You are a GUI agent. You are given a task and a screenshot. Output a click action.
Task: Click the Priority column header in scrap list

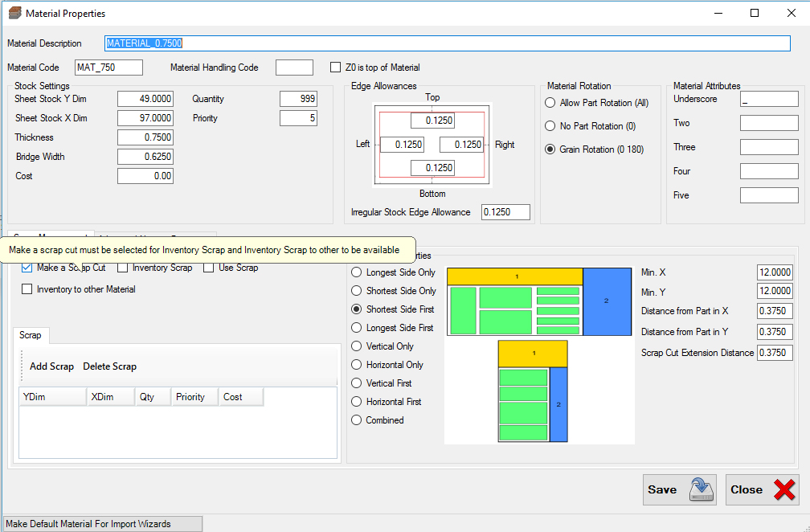pos(191,396)
